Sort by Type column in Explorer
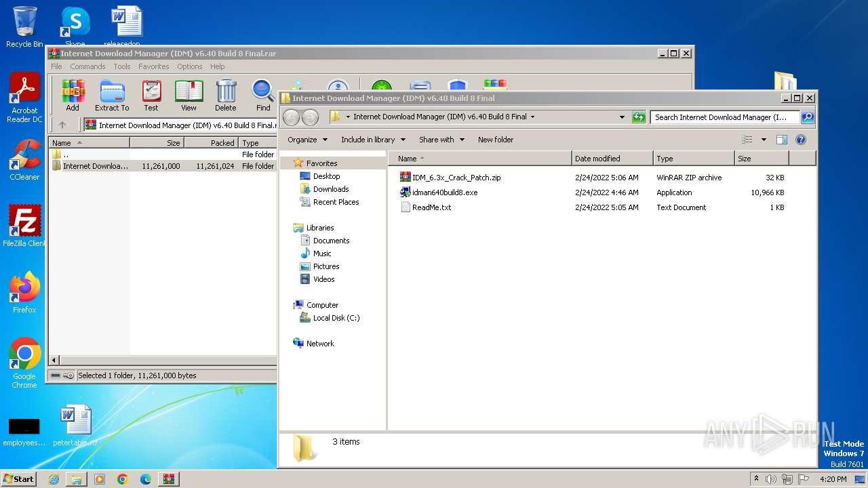The width and height of the screenshot is (868, 488). click(694, 159)
